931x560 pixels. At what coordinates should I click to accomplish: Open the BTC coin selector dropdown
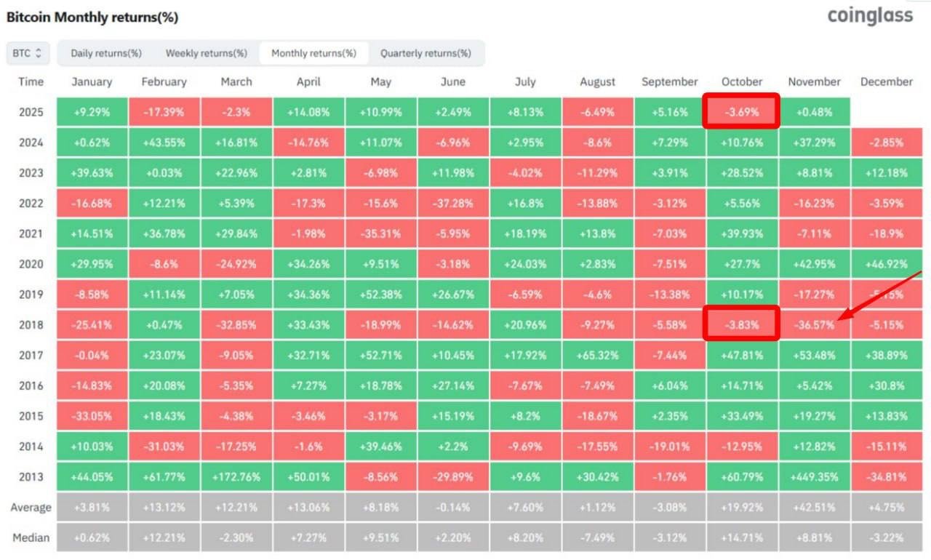pyautogui.click(x=28, y=53)
